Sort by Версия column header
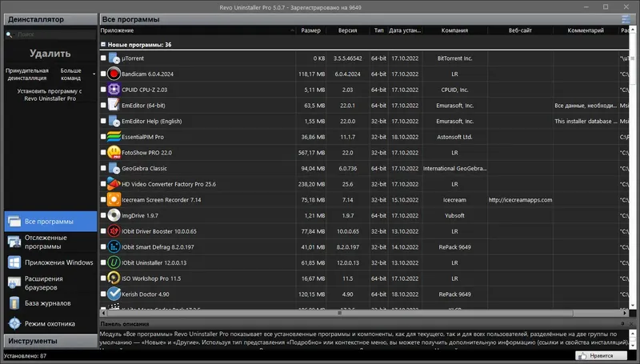 348,30
